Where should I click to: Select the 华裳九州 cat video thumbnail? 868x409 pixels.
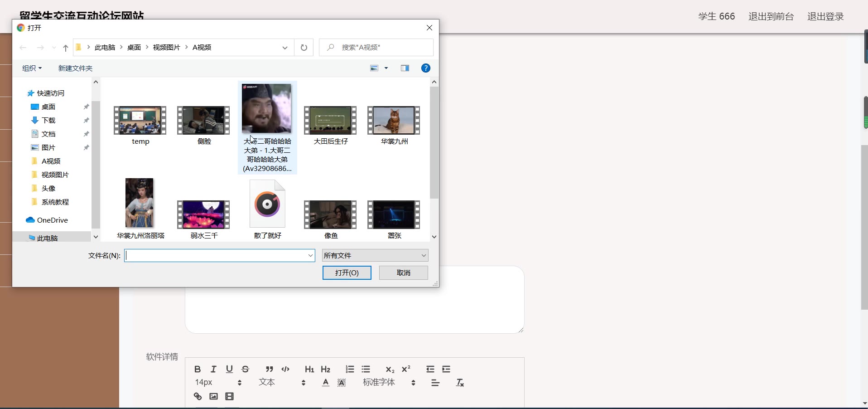coord(394,121)
